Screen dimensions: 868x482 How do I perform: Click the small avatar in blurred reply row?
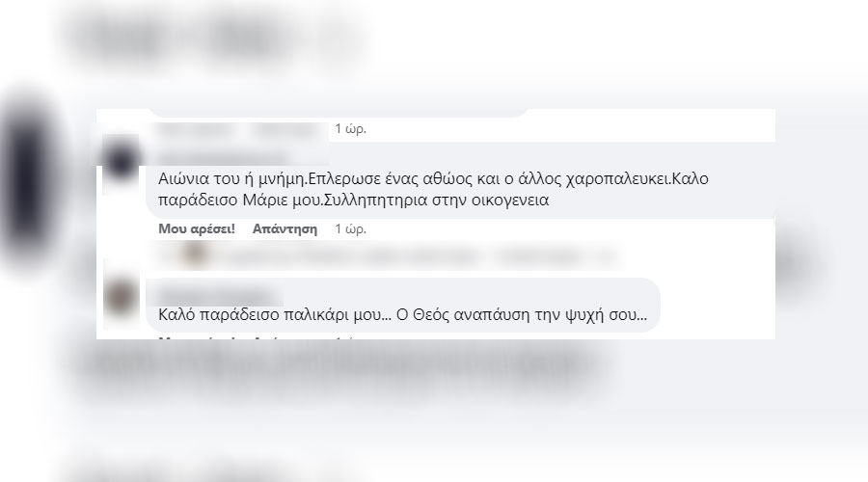(195, 255)
